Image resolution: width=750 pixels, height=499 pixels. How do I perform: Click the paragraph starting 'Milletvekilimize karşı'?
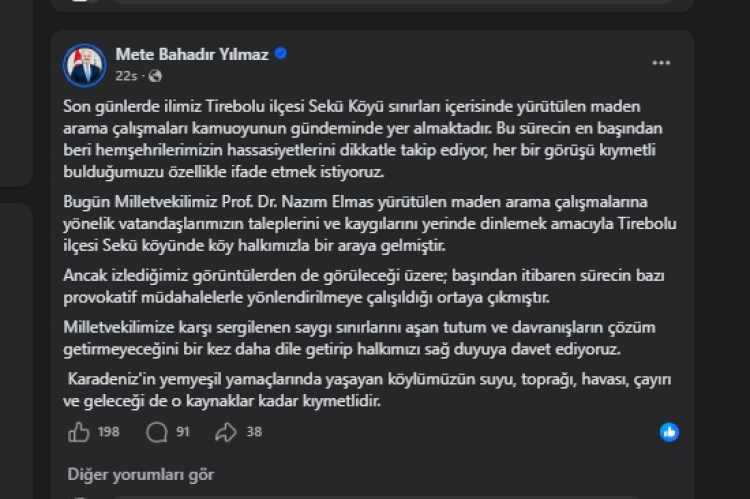click(350, 338)
